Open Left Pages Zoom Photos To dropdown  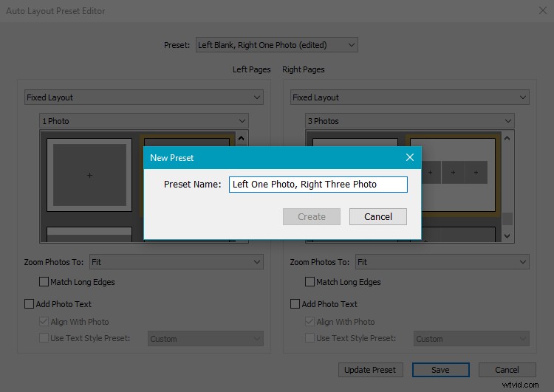177,261
